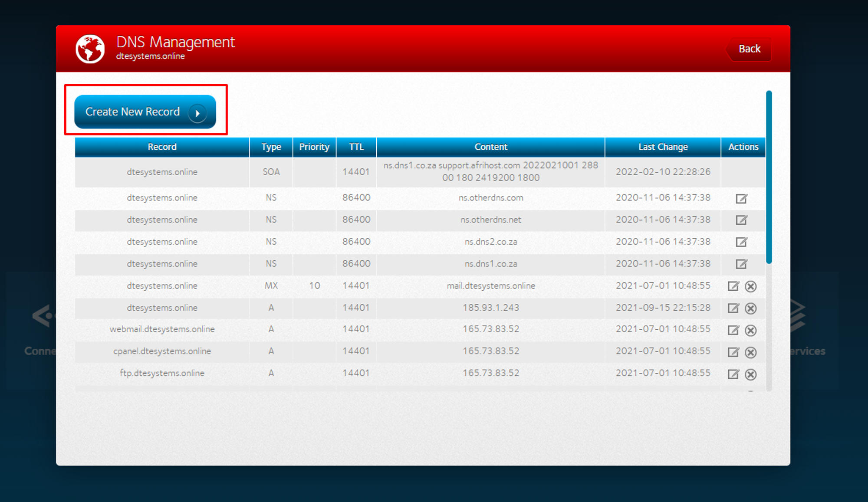This screenshot has width=868, height=502.
Task: Click the TTL column header
Action: click(x=356, y=147)
